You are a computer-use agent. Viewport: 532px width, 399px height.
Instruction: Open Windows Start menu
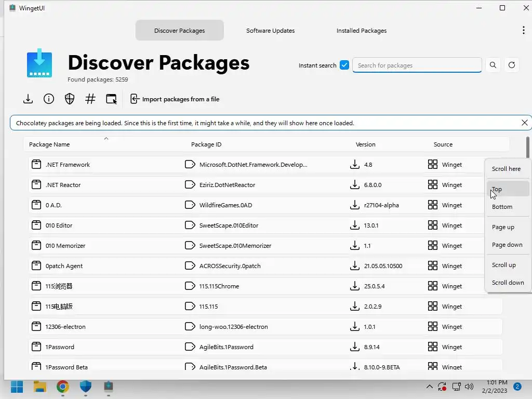point(17,387)
